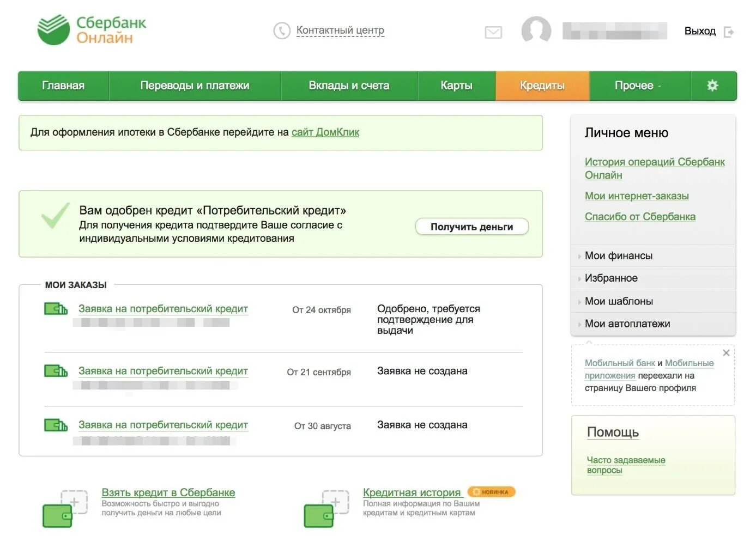Open История операций Сбербанк Онлайн
756x542 pixels.
(x=655, y=168)
